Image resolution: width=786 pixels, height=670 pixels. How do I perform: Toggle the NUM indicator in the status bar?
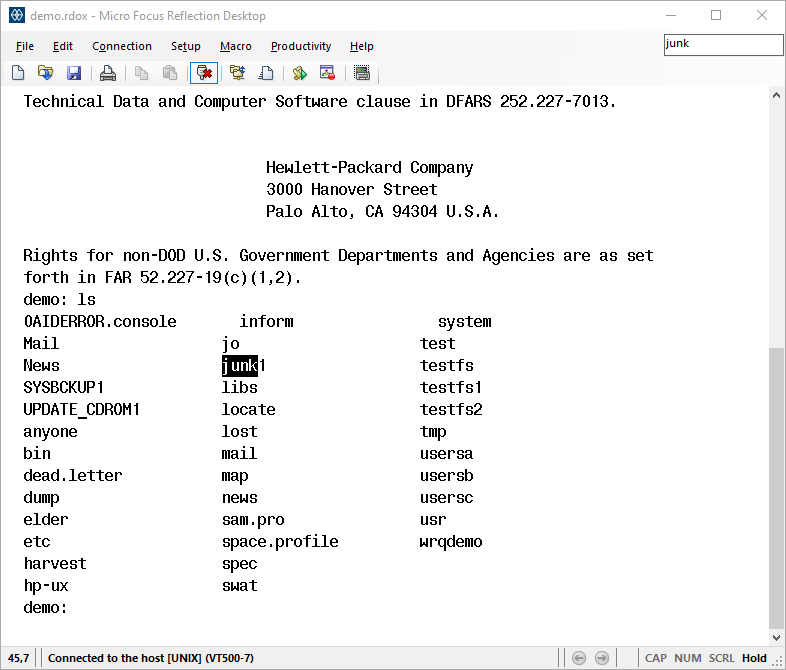click(x=688, y=658)
